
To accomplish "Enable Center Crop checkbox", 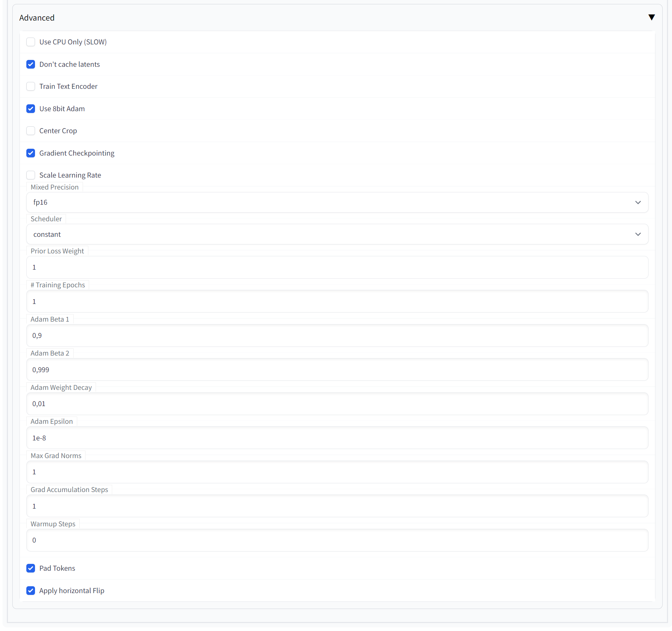I will (x=31, y=131).
